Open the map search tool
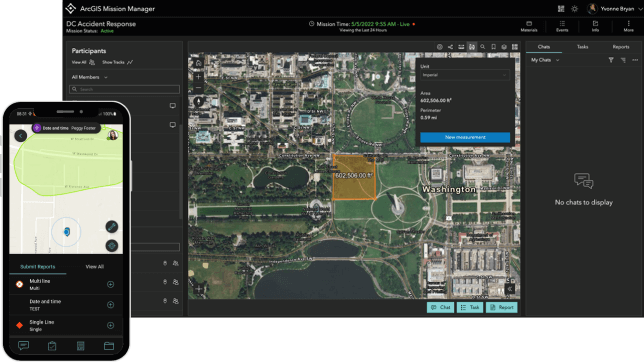Screen dimensions: 644x363 483,47
